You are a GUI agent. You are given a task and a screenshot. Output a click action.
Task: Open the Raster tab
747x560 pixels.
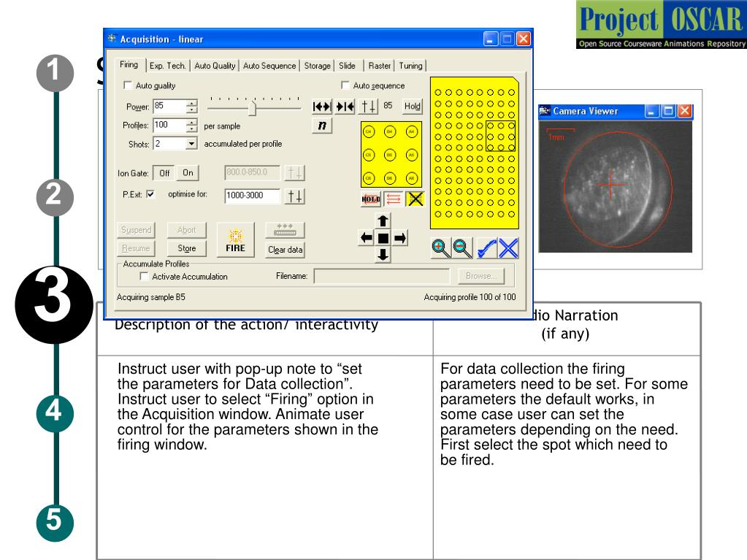point(380,66)
